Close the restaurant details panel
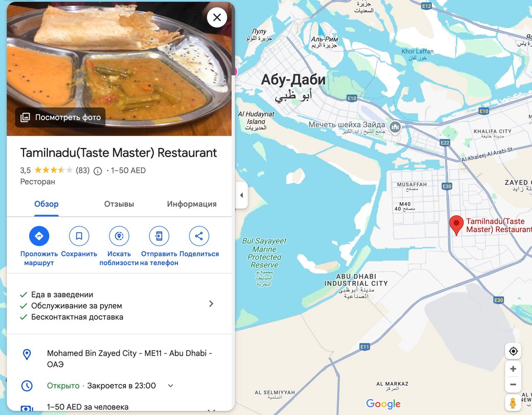532x415 pixels. click(217, 17)
